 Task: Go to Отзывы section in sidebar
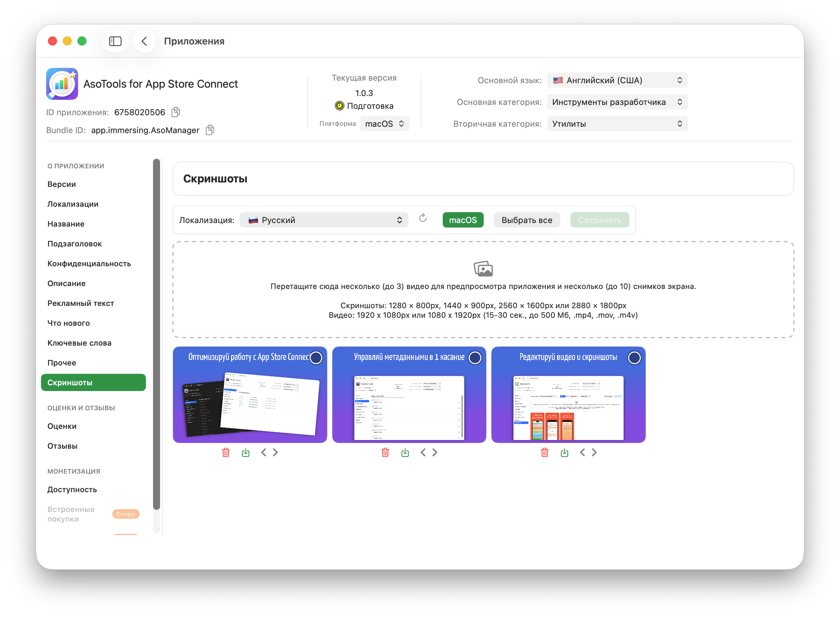tap(62, 446)
